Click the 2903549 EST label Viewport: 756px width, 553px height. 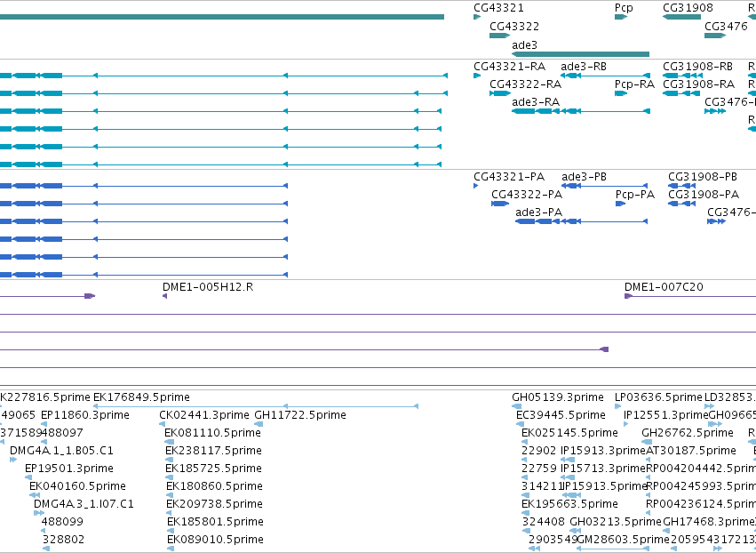point(553,540)
